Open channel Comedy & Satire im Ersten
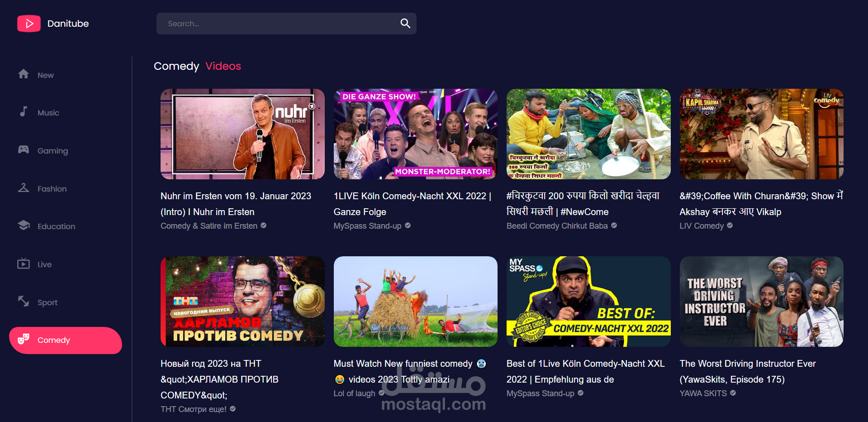 click(209, 225)
